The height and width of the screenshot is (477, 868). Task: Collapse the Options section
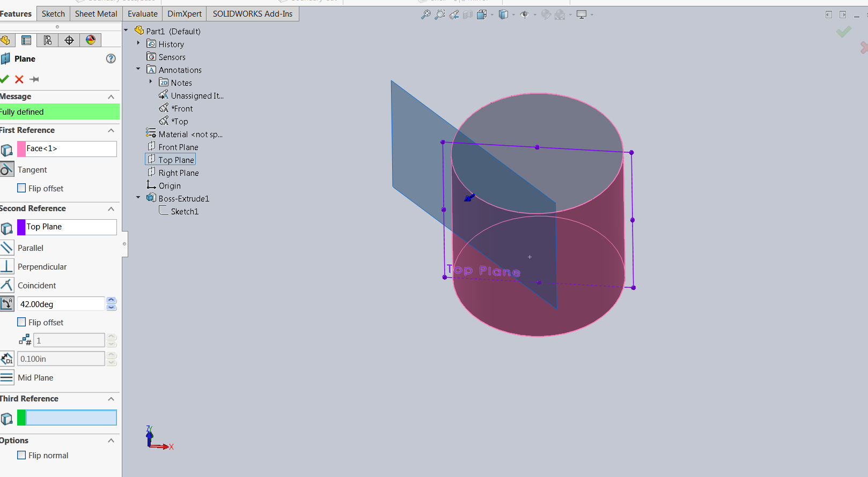point(111,441)
